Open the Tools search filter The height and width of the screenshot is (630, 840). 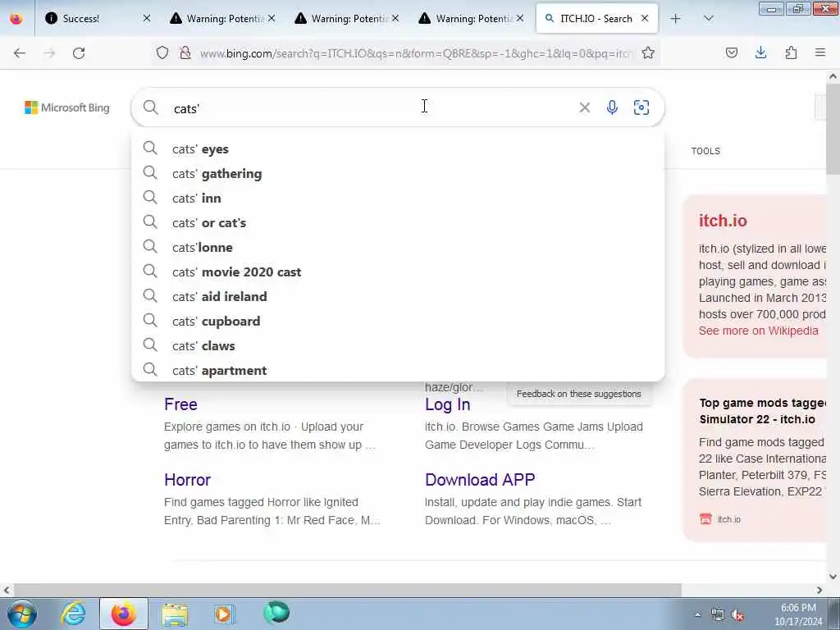pyautogui.click(x=705, y=151)
